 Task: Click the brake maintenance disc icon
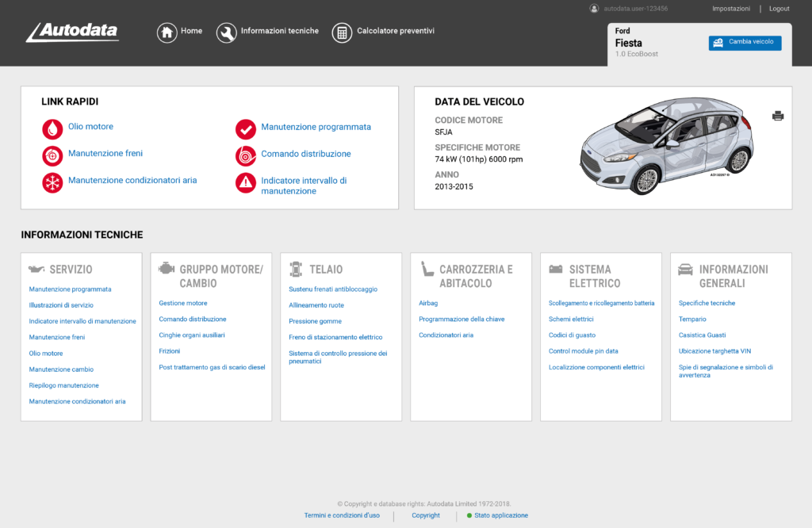pos(52,155)
